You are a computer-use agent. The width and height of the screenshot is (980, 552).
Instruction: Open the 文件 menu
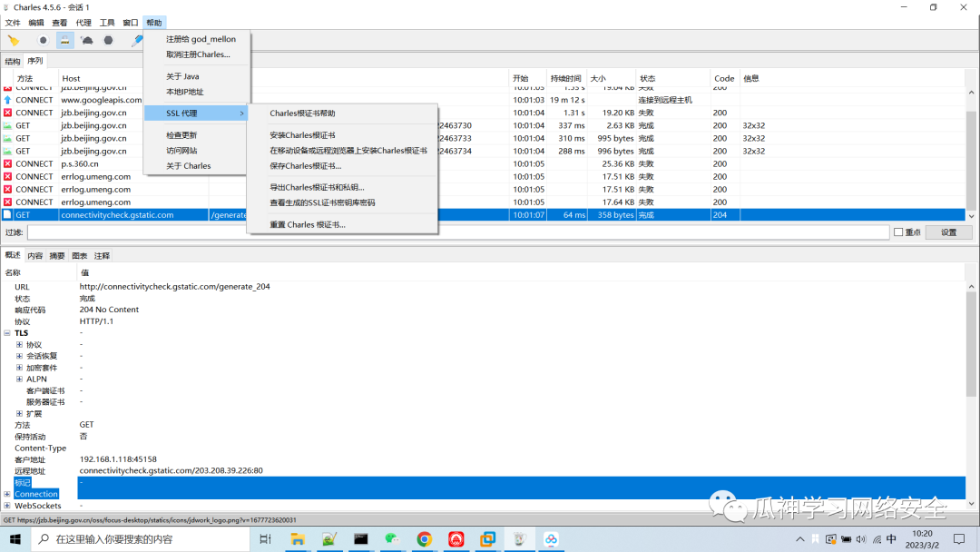coord(13,23)
